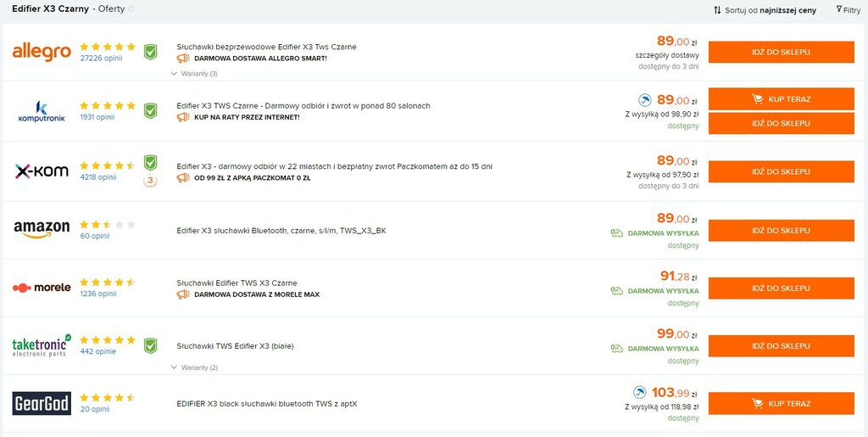The image size is (868, 437).
Task: Click the number 3 medal badge for x-kom
Action: (x=150, y=181)
